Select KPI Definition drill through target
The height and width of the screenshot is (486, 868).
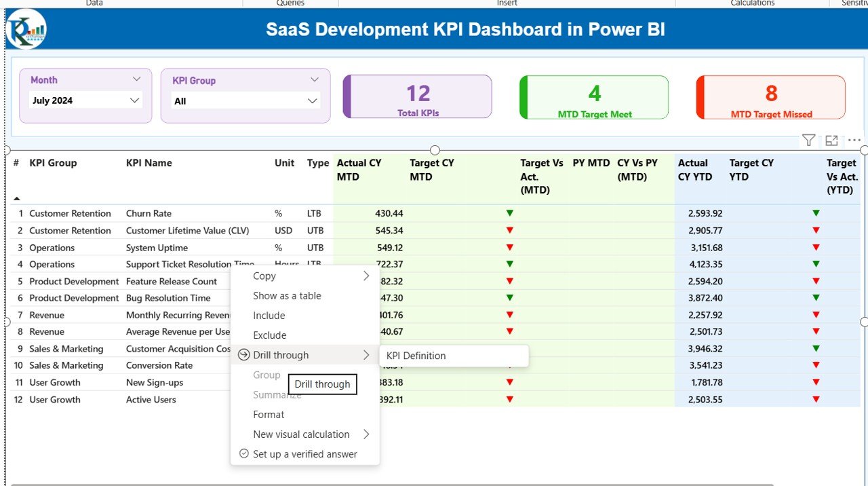(416, 356)
